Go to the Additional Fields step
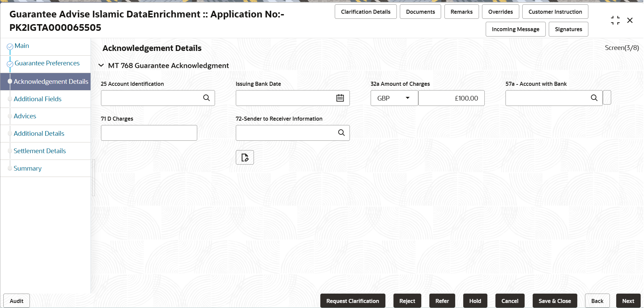The width and height of the screenshot is (644, 308). 38,99
